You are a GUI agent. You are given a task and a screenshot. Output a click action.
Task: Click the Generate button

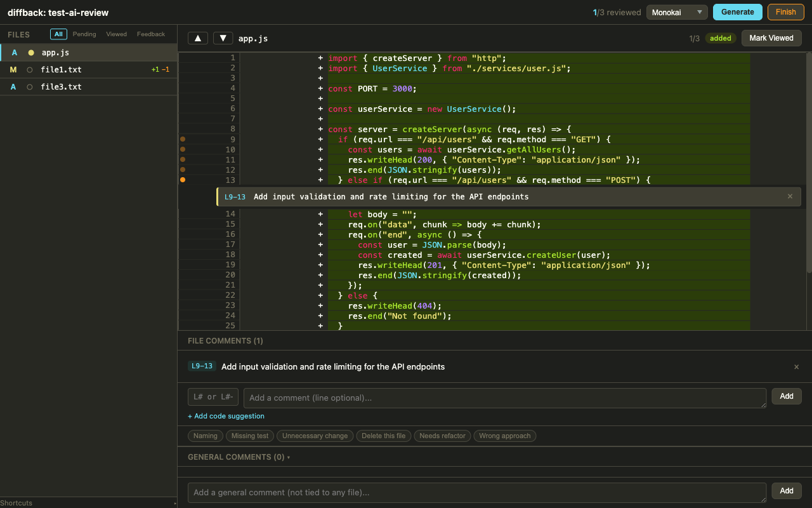click(x=738, y=12)
